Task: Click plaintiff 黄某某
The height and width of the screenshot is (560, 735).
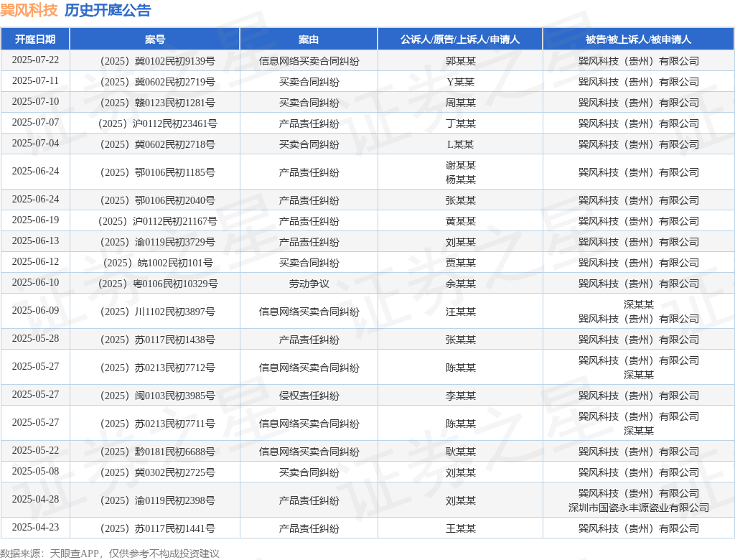Action: click(460, 221)
